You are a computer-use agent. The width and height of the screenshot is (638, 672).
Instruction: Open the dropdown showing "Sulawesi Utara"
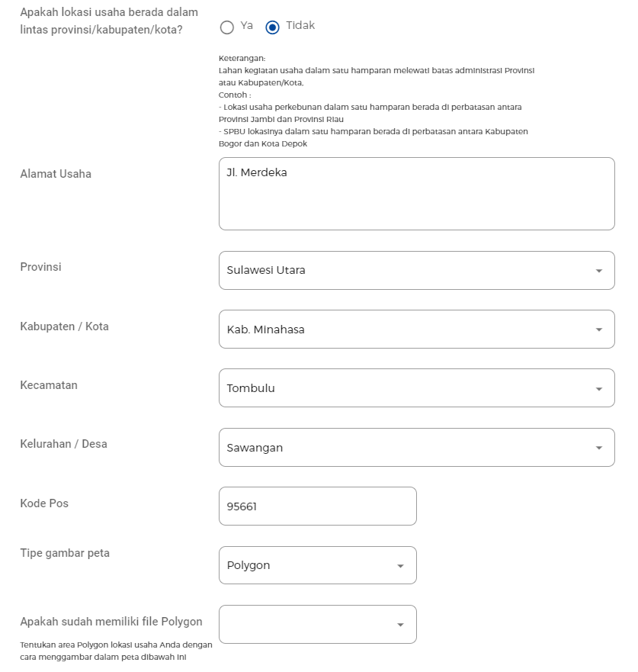pyautogui.click(x=417, y=271)
